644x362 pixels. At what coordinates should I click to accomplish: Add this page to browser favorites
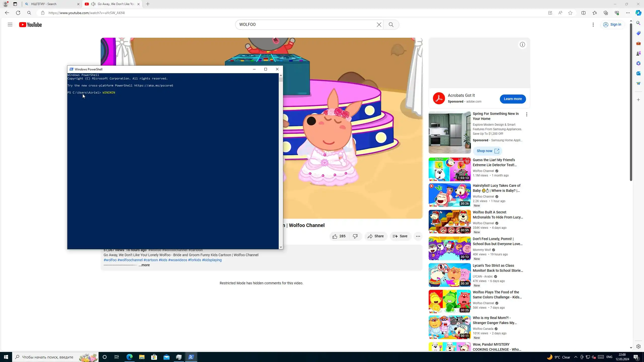tap(570, 13)
